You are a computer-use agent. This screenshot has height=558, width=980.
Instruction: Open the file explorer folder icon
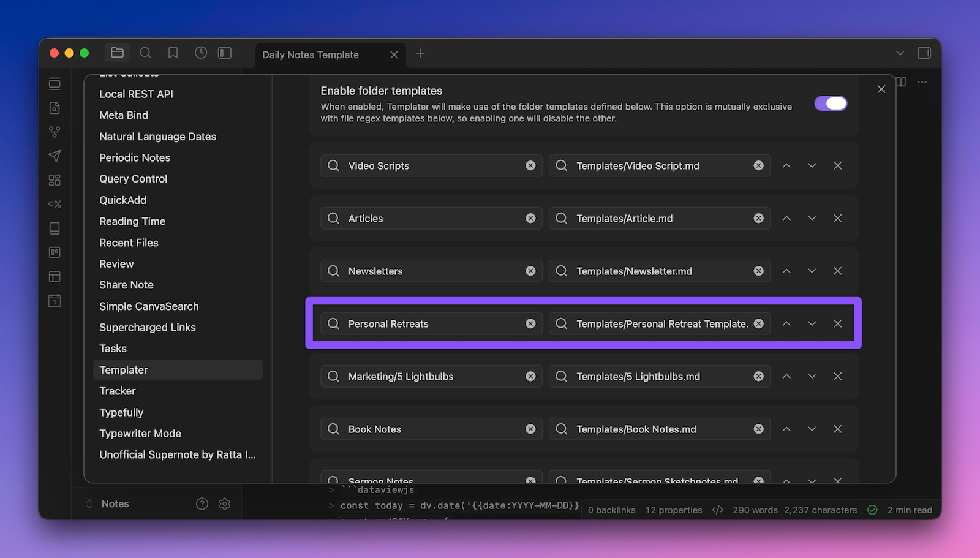(117, 53)
